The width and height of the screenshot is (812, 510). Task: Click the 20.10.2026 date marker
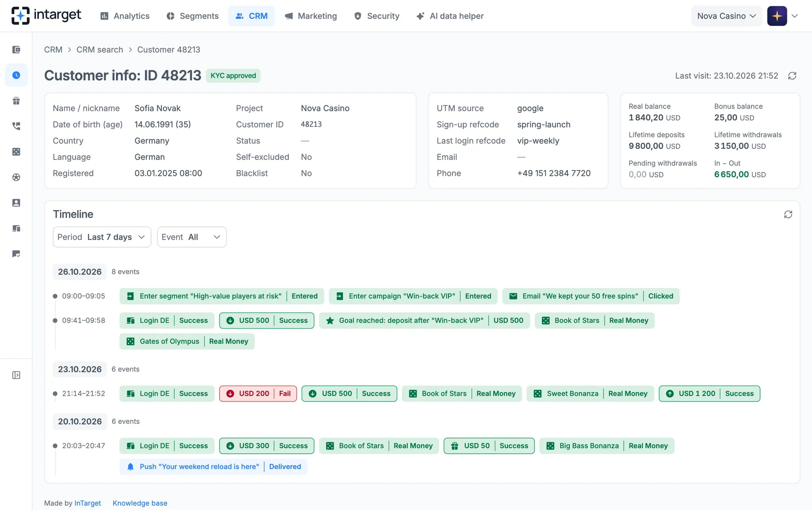(x=80, y=421)
